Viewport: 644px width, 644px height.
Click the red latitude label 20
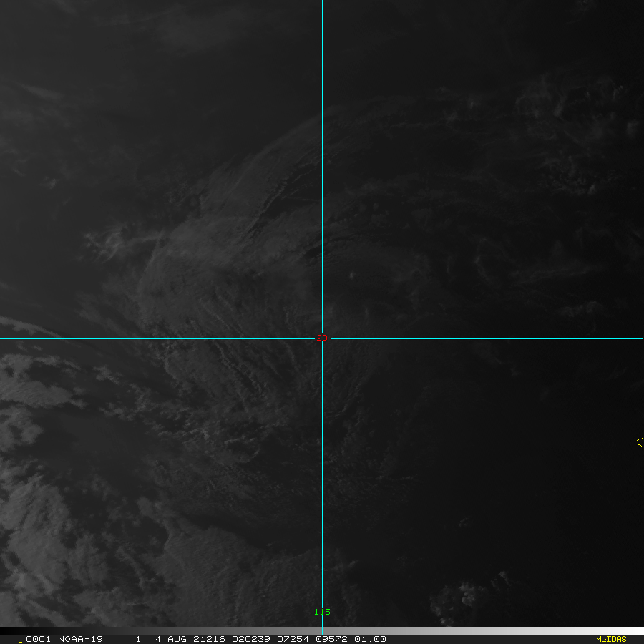point(322,338)
